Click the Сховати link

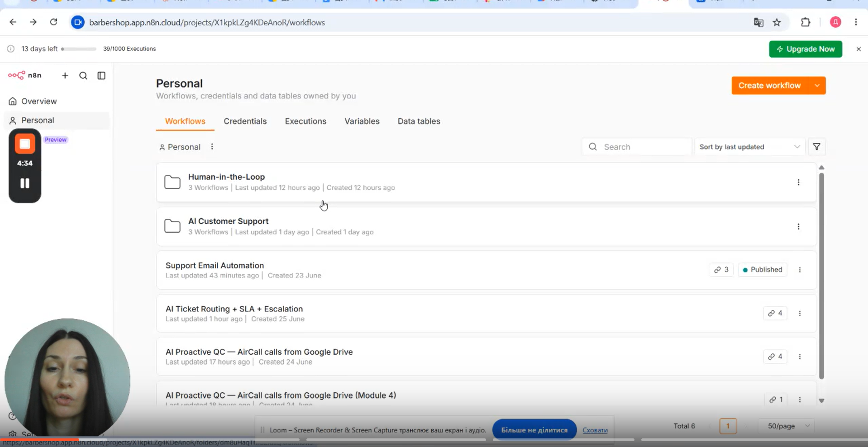pos(595,430)
